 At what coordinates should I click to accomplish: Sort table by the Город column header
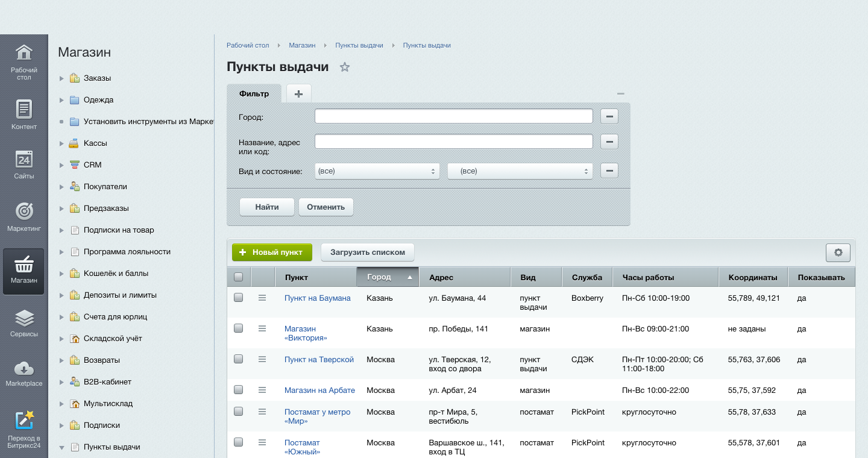coord(388,277)
